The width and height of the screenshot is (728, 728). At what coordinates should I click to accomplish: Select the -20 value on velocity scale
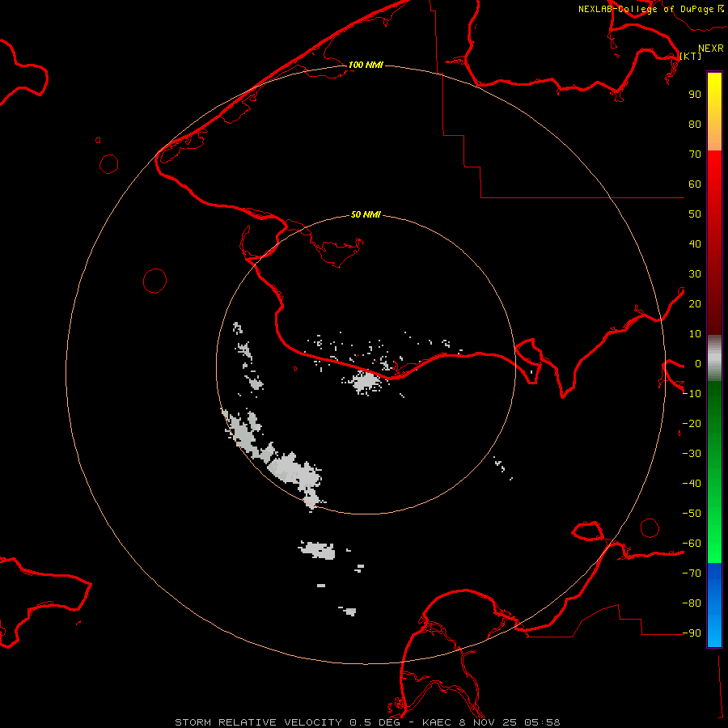coord(692,423)
